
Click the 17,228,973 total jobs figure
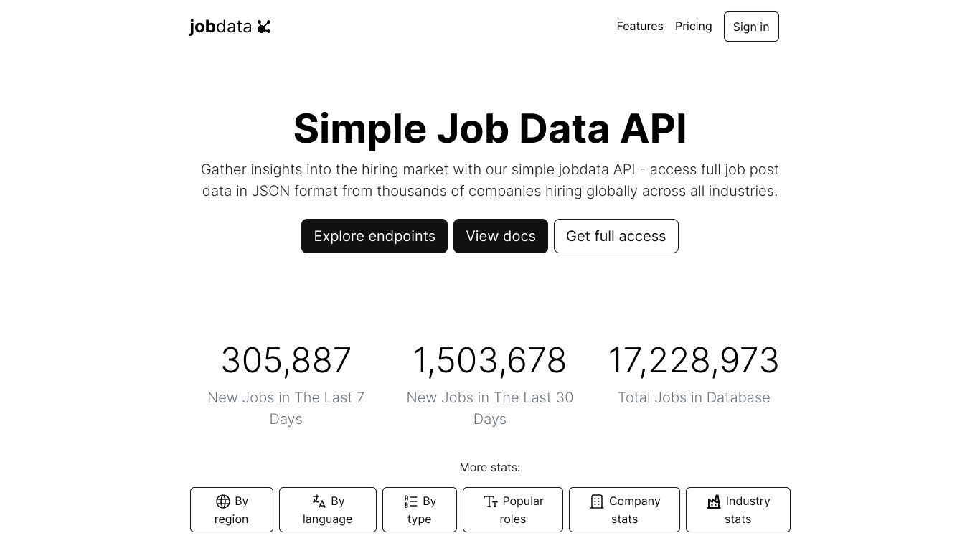(x=694, y=361)
